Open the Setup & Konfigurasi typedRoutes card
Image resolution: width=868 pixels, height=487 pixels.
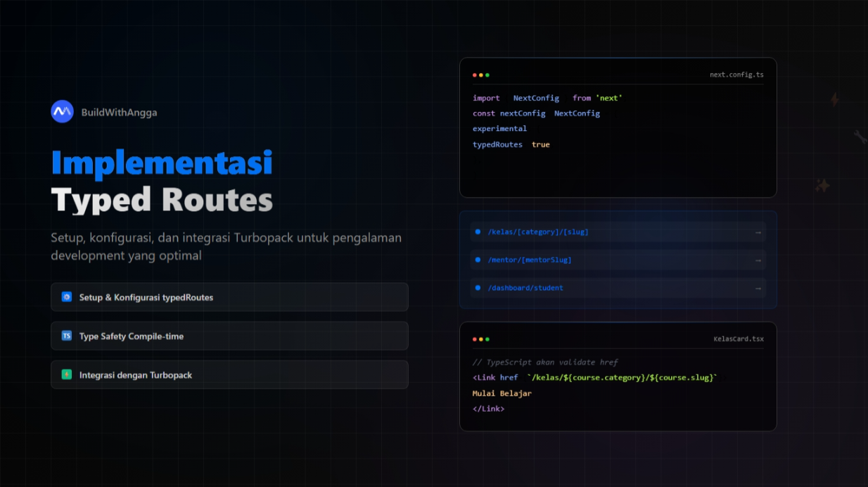click(x=229, y=297)
